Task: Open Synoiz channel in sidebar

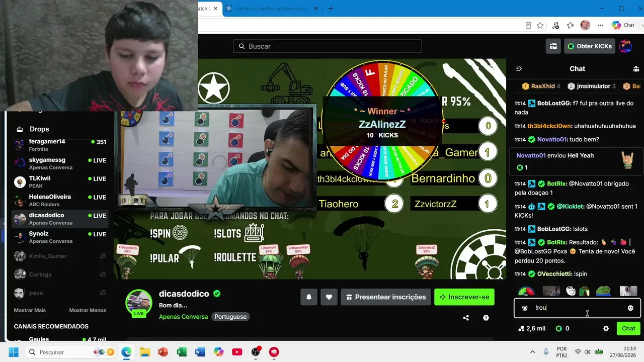Action: tap(60, 237)
